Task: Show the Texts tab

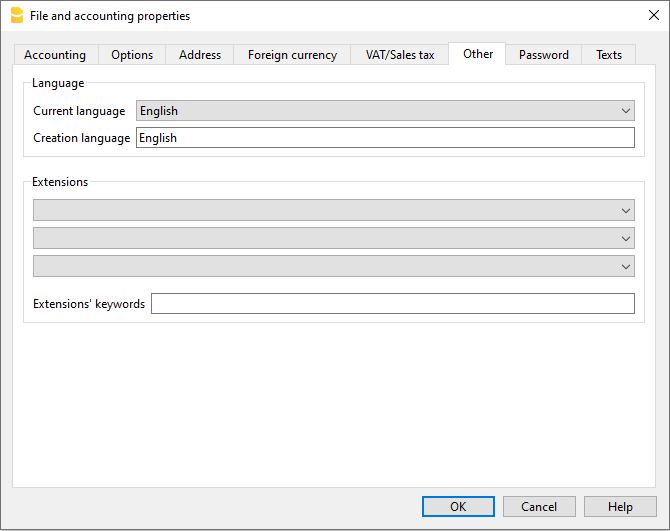Action: tap(609, 55)
